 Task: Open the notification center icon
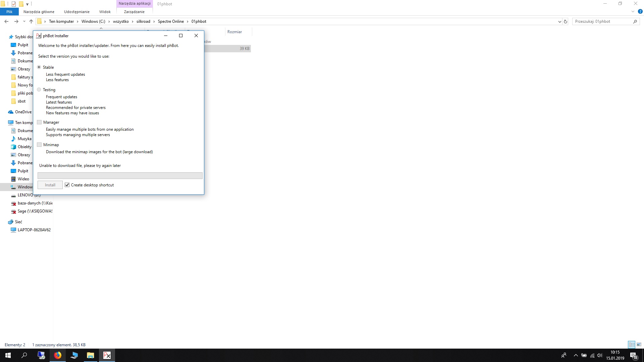tap(634, 355)
